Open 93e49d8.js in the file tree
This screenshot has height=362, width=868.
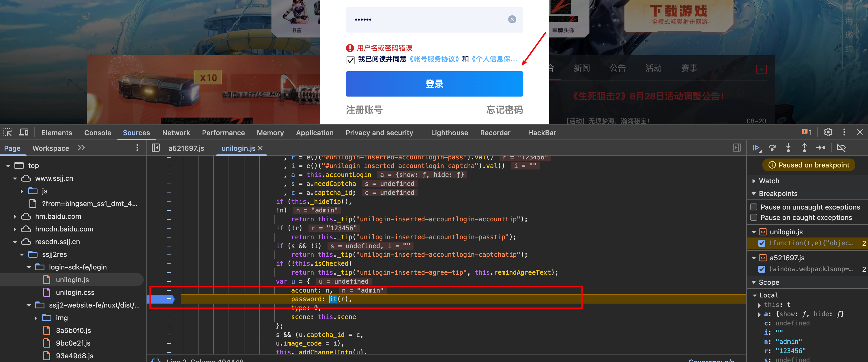(74, 356)
